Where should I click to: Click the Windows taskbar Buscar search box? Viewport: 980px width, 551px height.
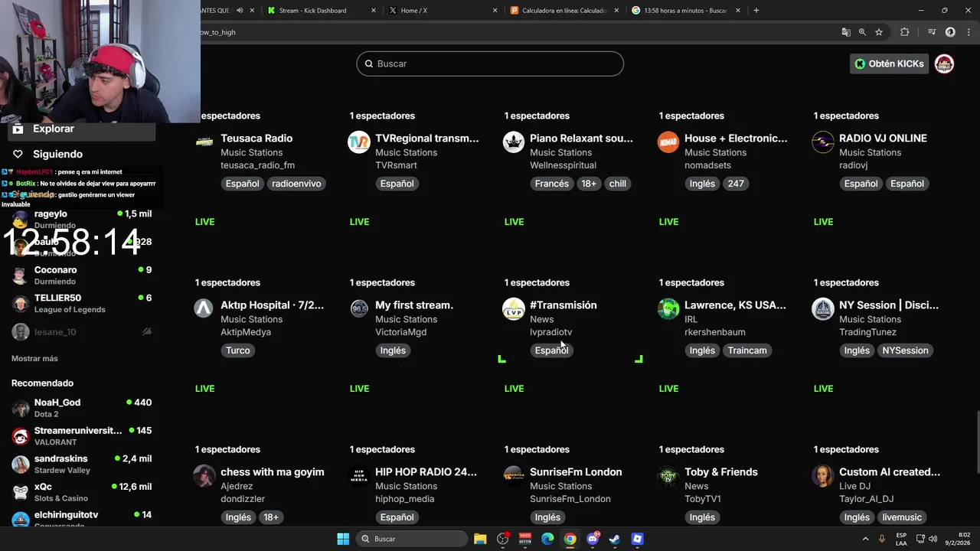413,539
